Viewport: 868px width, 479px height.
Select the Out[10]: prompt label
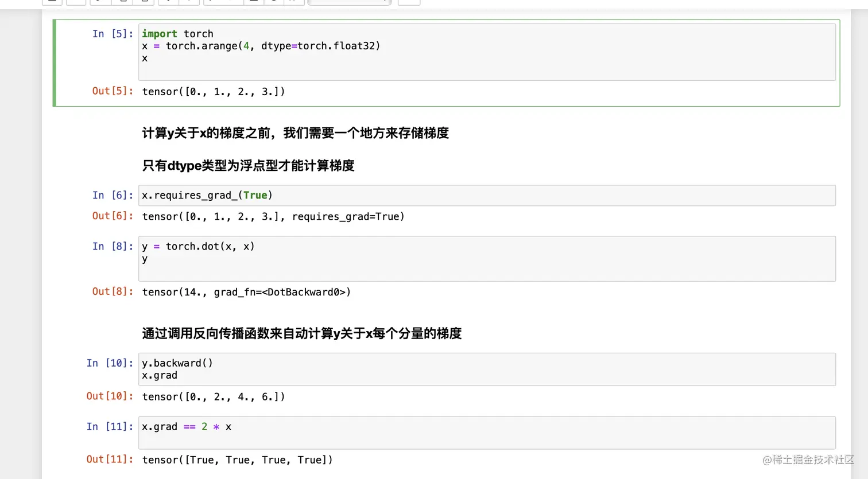(x=110, y=396)
